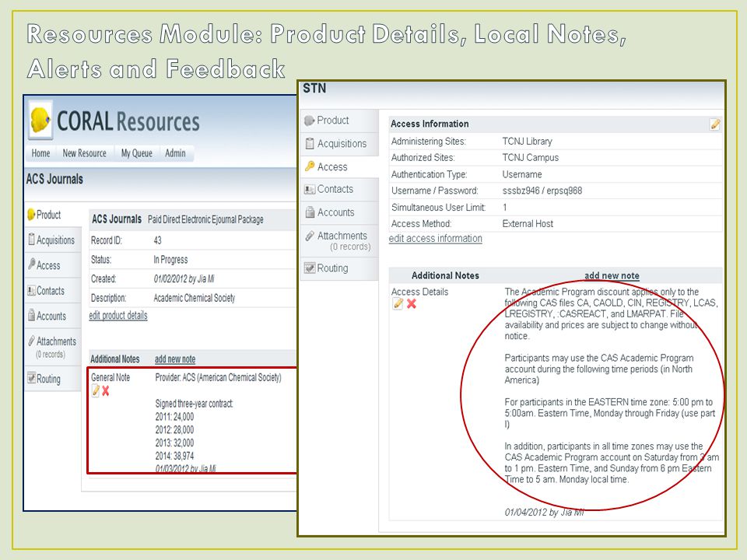Image resolution: width=747 pixels, height=560 pixels.
Task: Click Contacts icon in STN sidebar
Action: click(x=310, y=190)
